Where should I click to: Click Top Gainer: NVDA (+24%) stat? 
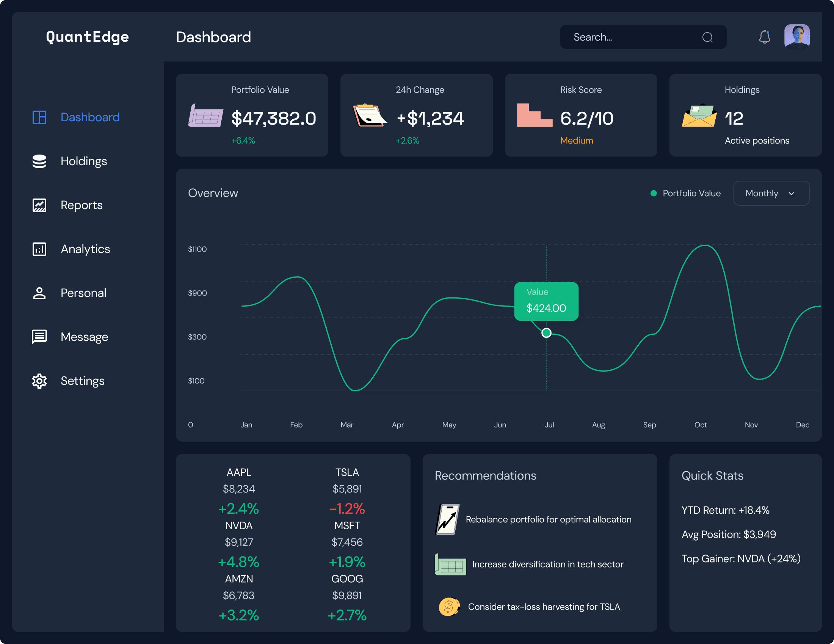(x=741, y=558)
